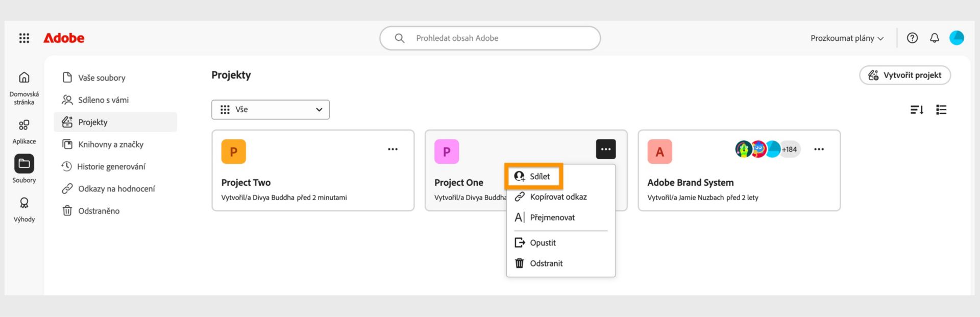Click the search magnifier icon

pos(400,38)
